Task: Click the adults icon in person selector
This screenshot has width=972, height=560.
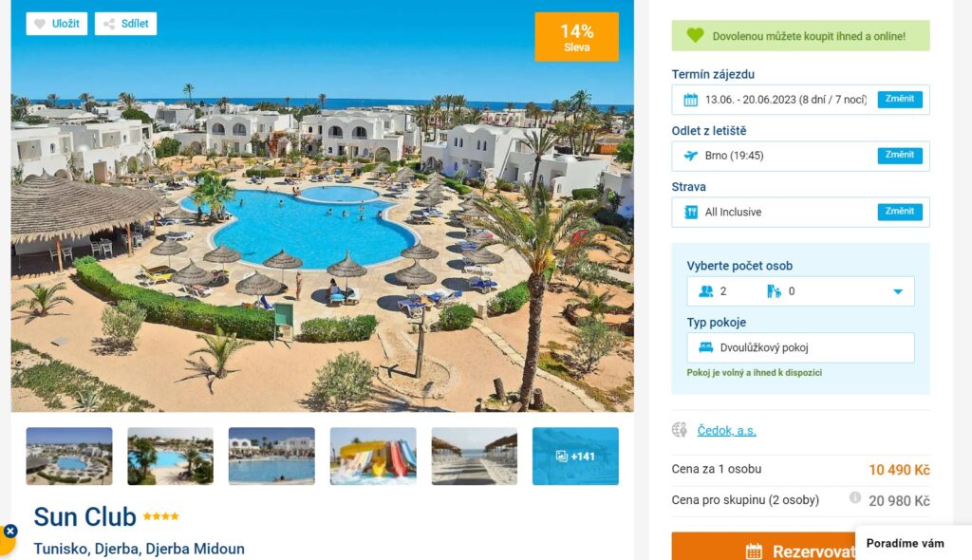Action: point(705,291)
